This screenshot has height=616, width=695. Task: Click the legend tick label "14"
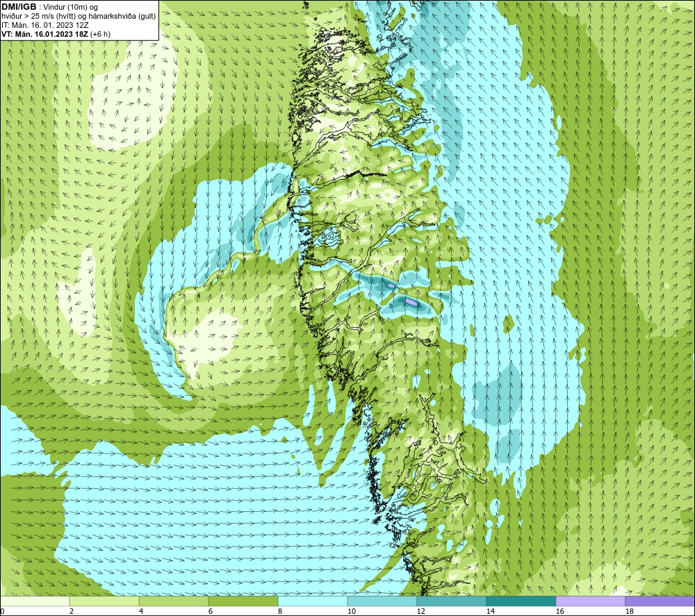(491, 612)
